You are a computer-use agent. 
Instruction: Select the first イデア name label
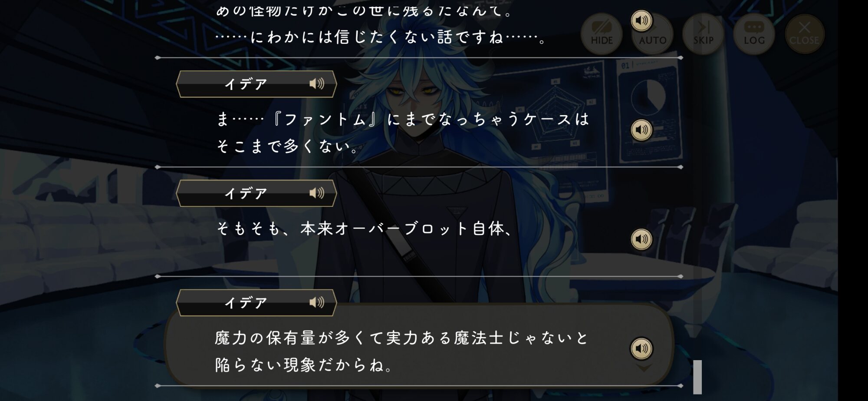coord(246,84)
